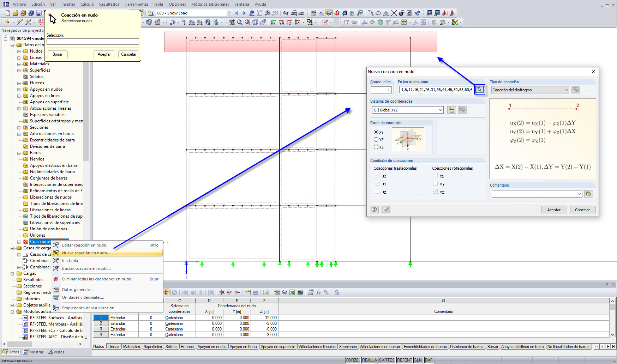617x364 pixels.
Task: Click Cancelar in Nueva coacción en nudo dialog
Action: tap(582, 210)
